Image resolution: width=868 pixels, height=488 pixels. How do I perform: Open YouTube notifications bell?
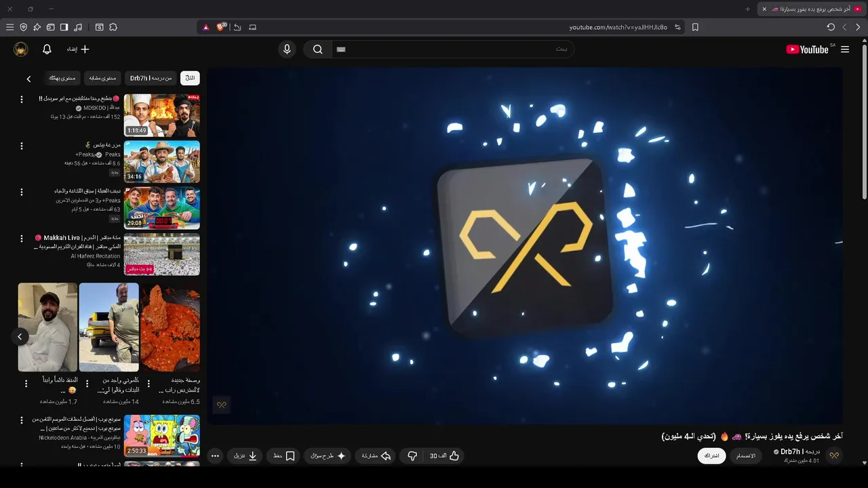[47, 49]
